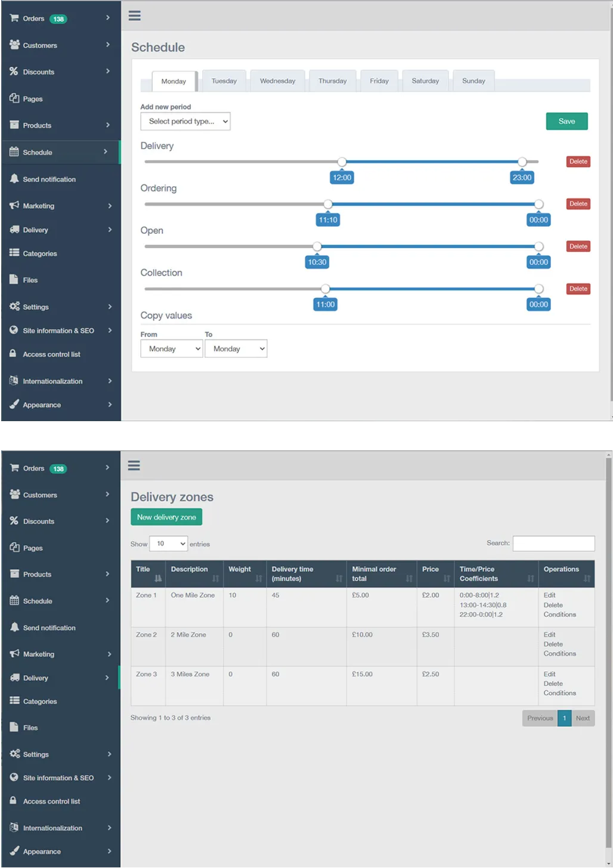
Task: Select the Schedule calendar icon
Action: (x=13, y=152)
